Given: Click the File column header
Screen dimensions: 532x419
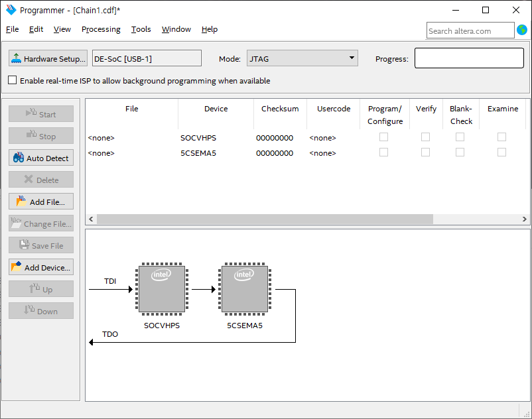Looking at the screenshot, I should pos(131,114).
